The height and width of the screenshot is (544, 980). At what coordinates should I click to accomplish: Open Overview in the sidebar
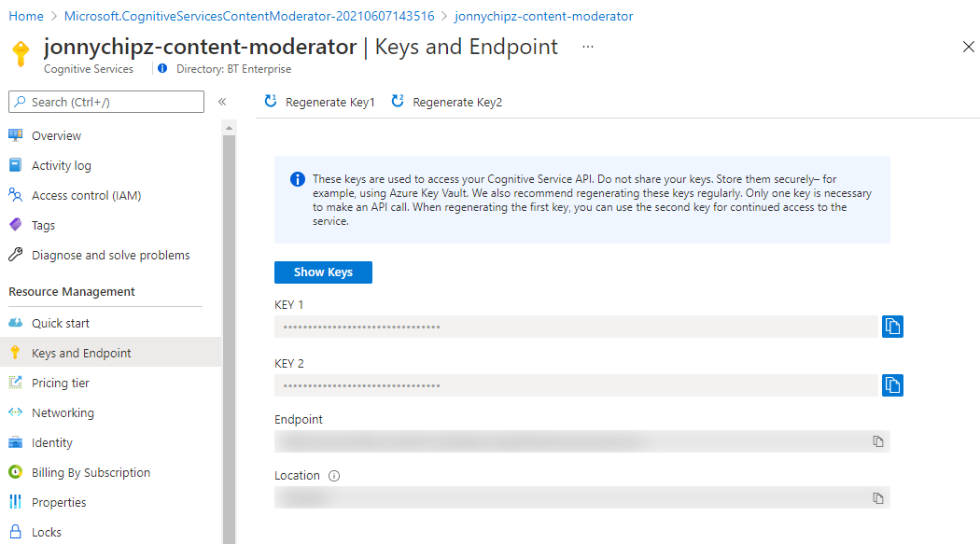(56, 136)
